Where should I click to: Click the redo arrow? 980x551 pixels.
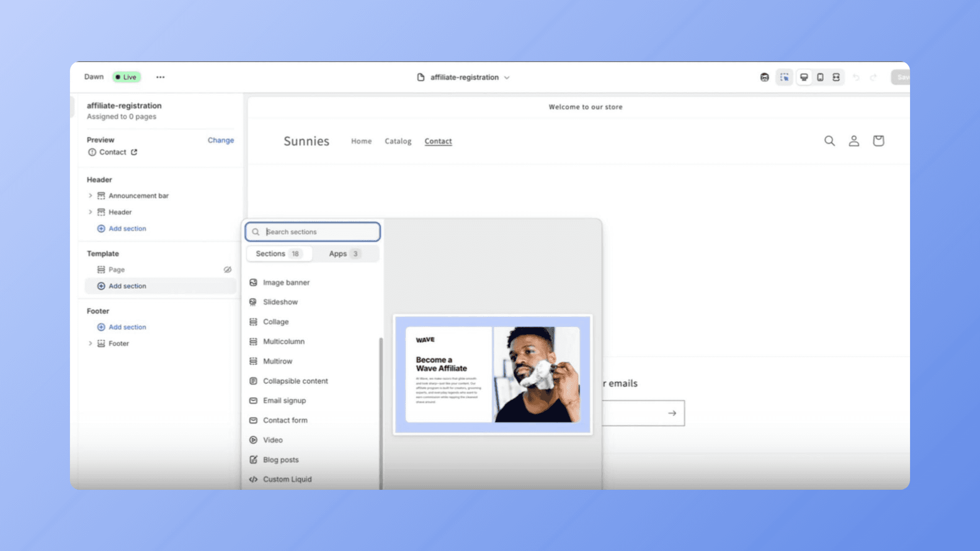pos(874,78)
